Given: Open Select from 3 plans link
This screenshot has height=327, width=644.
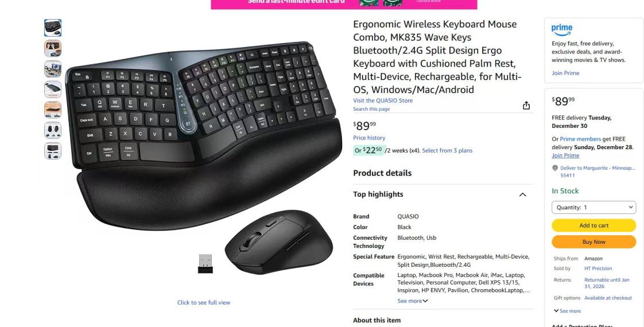Looking at the screenshot, I should (x=447, y=150).
